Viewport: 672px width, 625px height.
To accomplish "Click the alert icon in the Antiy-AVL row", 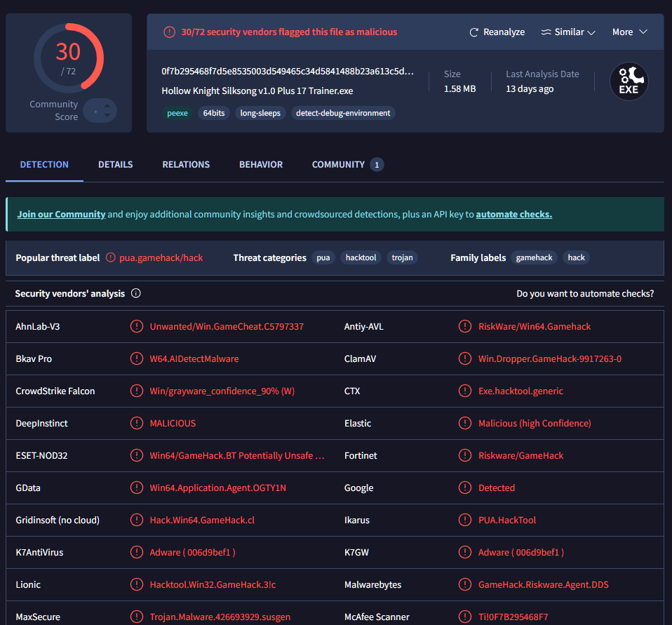I will point(465,326).
